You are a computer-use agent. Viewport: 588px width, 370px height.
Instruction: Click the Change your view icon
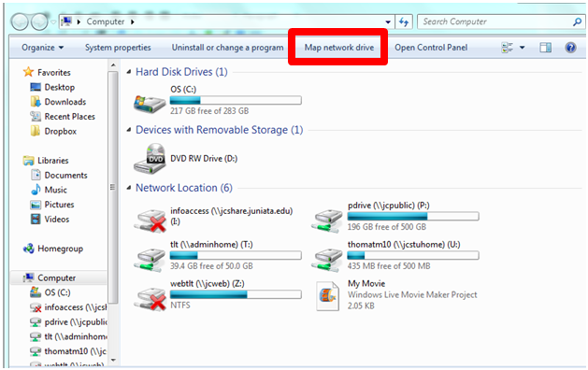click(x=508, y=48)
